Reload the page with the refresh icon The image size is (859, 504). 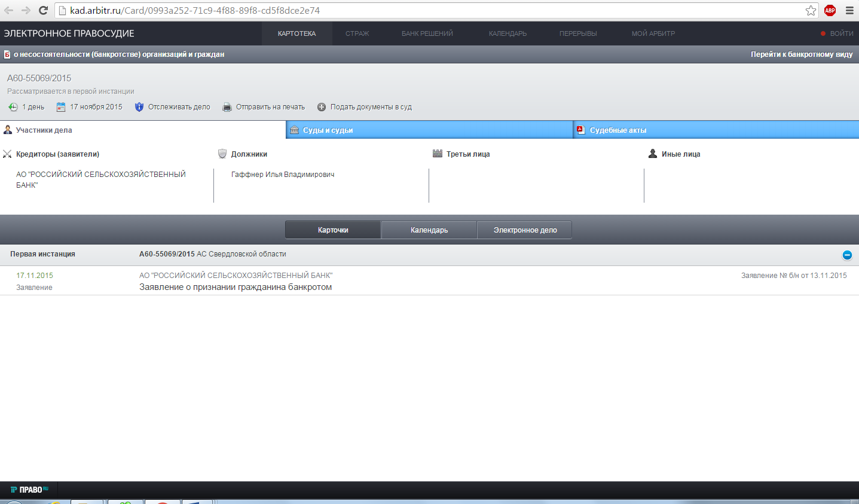43,11
